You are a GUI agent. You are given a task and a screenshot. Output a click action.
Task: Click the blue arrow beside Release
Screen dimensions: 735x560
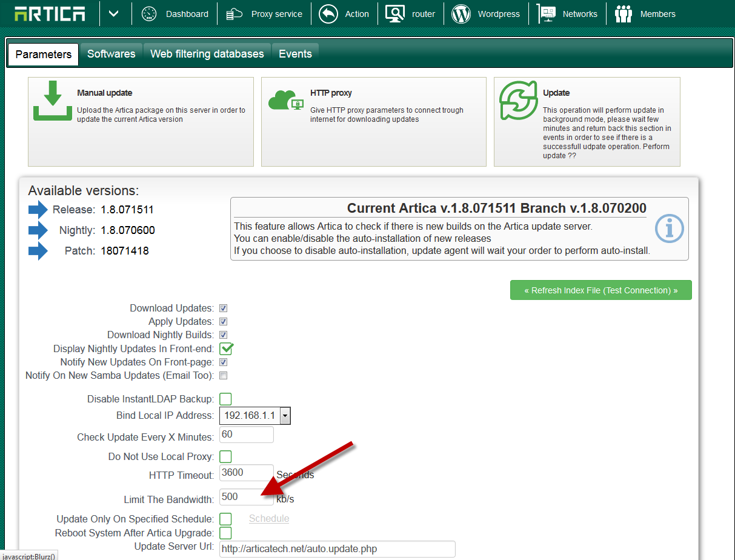[38, 210]
